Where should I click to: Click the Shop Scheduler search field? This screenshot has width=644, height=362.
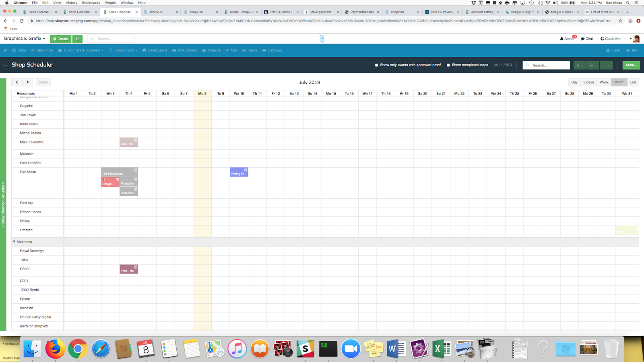pyautogui.click(x=546, y=65)
